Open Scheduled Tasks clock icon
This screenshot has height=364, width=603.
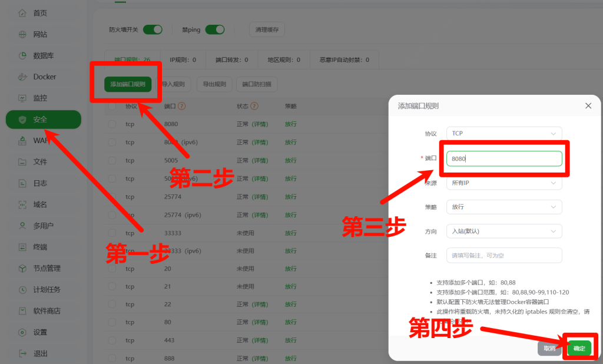click(22, 289)
